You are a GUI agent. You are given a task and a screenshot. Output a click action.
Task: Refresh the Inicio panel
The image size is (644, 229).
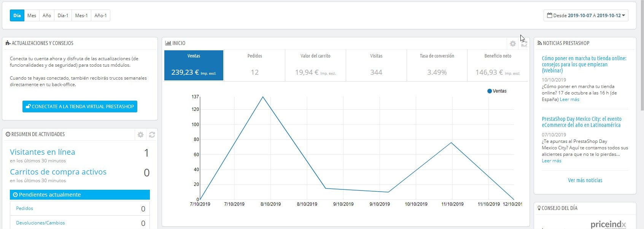524,44
